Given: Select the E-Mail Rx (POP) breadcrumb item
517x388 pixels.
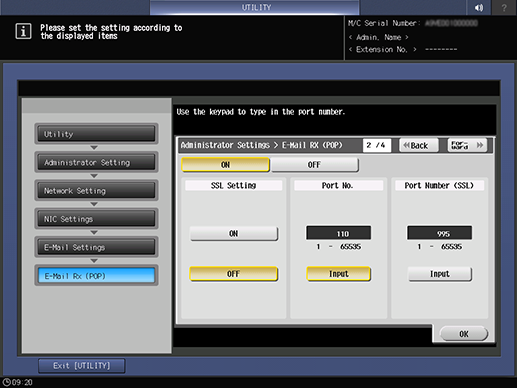Looking at the screenshot, I should pos(96,276).
